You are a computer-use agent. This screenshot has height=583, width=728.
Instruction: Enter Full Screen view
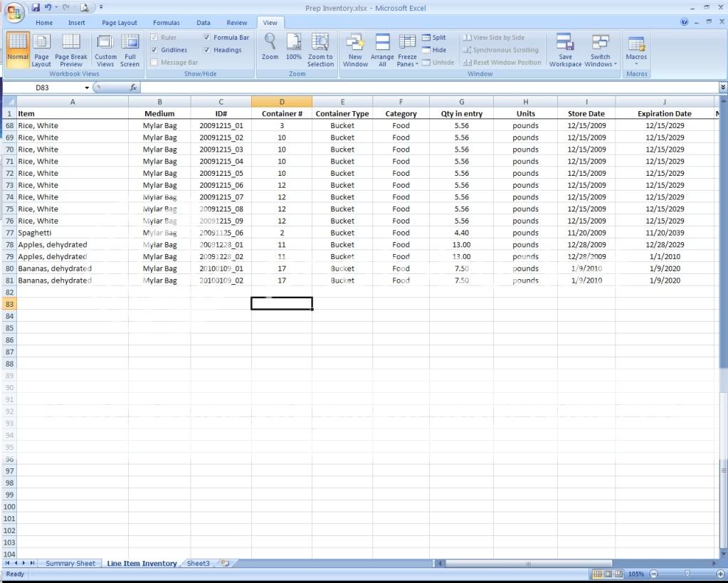point(130,50)
